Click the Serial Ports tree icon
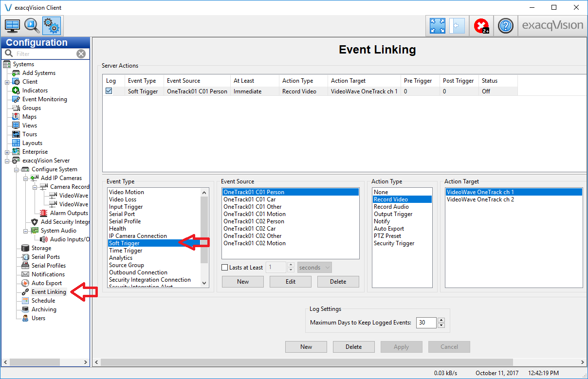Viewport: 588px width, 379px height. pos(26,257)
